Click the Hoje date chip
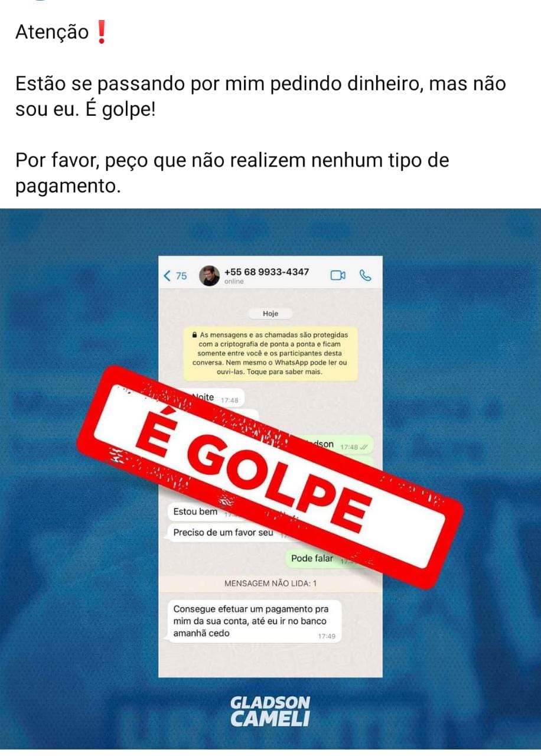The width and height of the screenshot is (541, 756). [x=270, y=314]
